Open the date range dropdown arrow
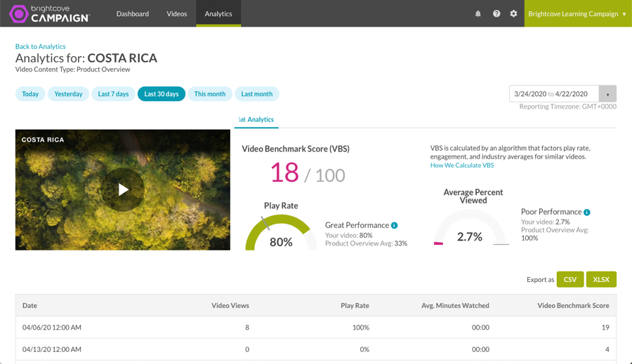Image resolution: width=632 pixels, height=364 pixels. coord(607,94)
